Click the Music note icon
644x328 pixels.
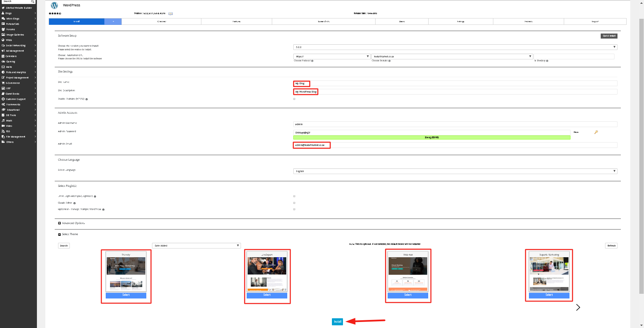click(3, 120)
